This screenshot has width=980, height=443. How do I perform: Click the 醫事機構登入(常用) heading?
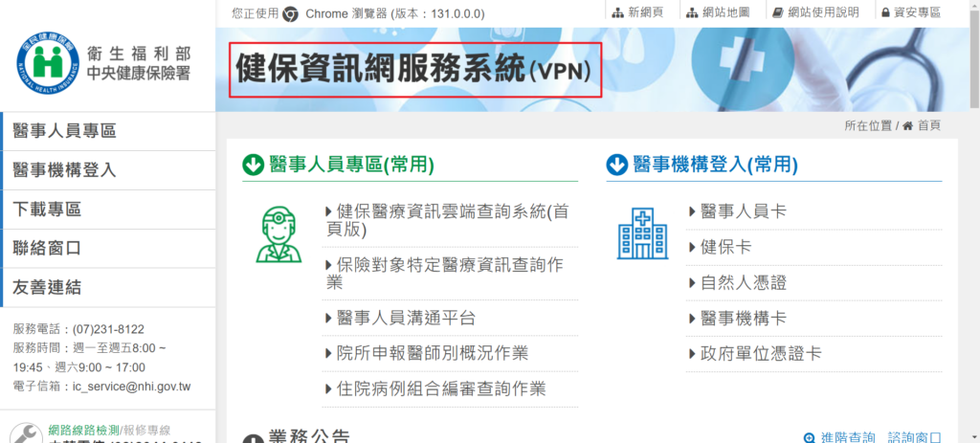(x=716, y=165)
